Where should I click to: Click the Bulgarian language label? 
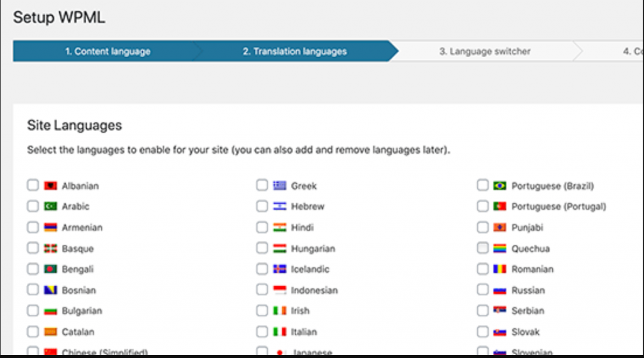(x=82, y=311)
